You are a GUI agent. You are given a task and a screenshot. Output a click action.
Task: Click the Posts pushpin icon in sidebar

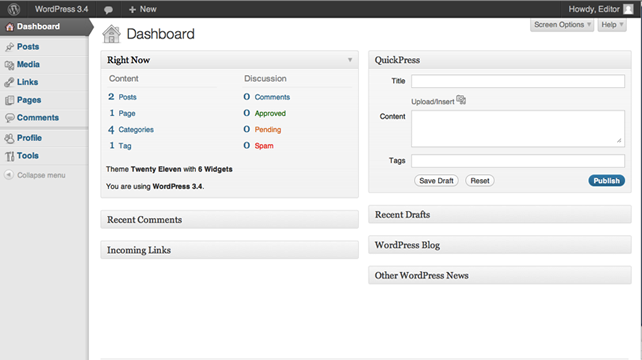click(x=9, y=47)
